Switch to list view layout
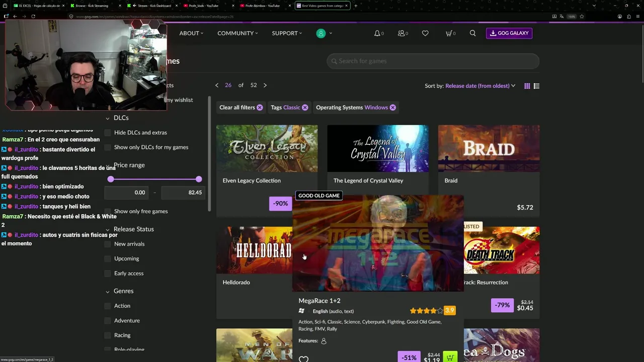This screenshot has width=644, height=362. click(x=536, y=86)
